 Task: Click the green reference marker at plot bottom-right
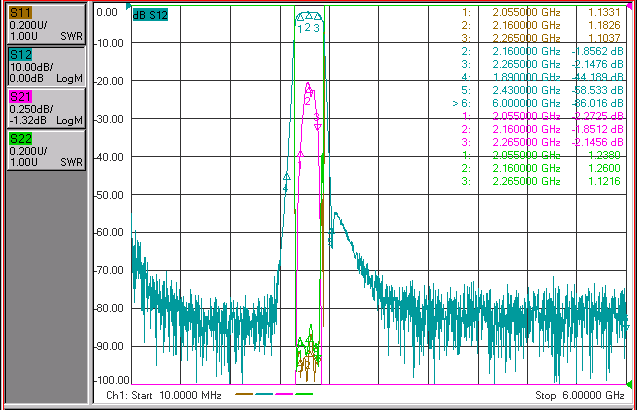point(629,384)
